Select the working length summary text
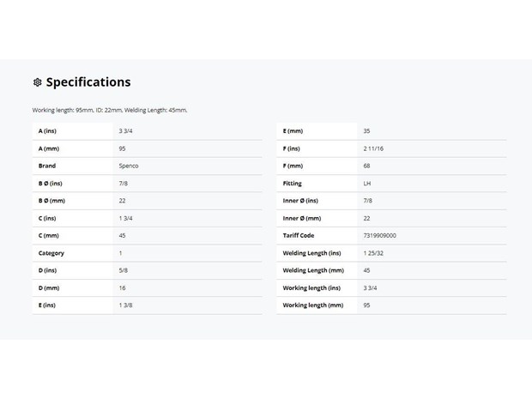Image resolution: width=532 pixels, height=399 pixels. 110,110
